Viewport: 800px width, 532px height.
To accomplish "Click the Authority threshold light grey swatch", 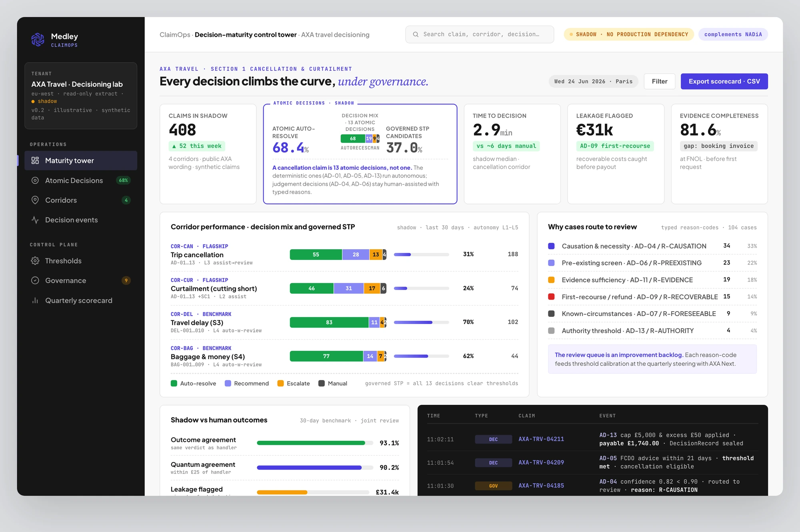I will click(x=551, y=331).
